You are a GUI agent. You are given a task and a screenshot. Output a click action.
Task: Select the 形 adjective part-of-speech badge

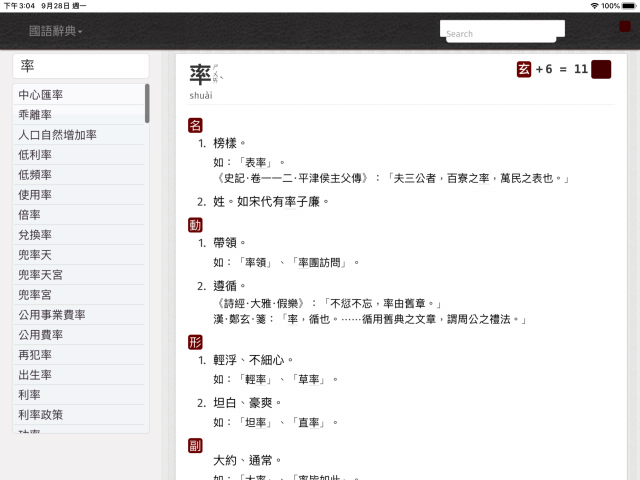pos(195,342)
